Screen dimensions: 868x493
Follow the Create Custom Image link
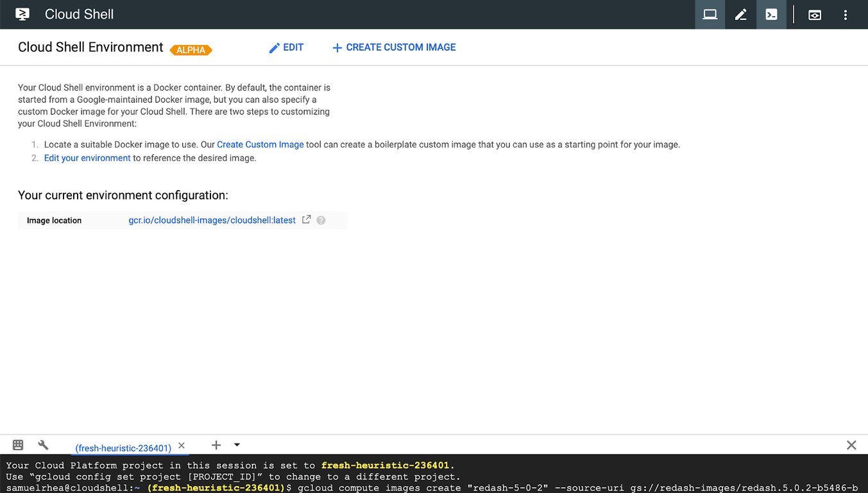[x=260, y=144]
